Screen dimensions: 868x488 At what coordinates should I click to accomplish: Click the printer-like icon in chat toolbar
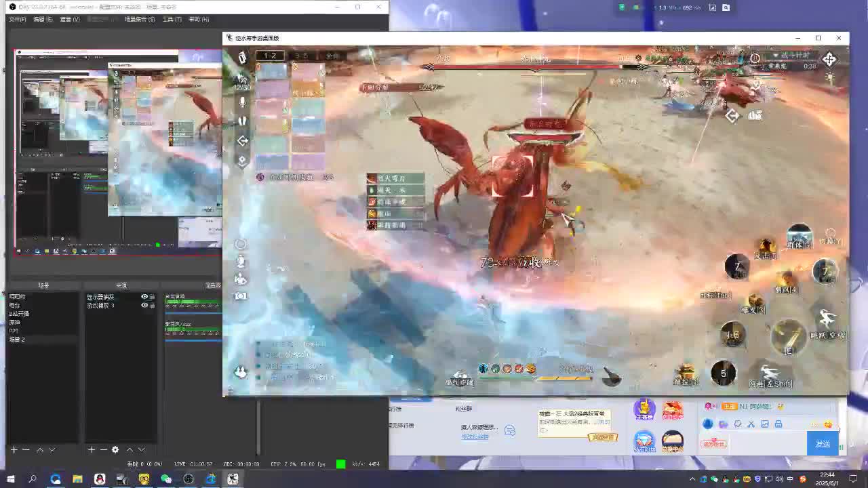(x=778, y=424)
